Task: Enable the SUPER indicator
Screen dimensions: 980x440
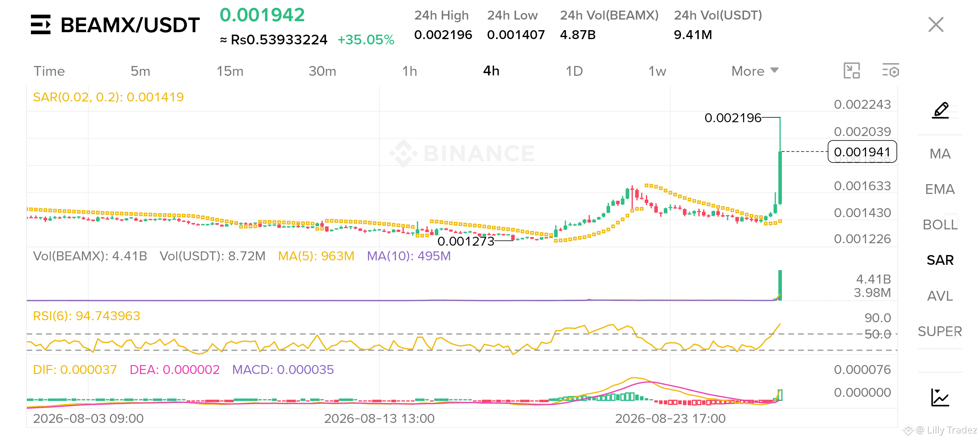Action: [x=940, y=331]
